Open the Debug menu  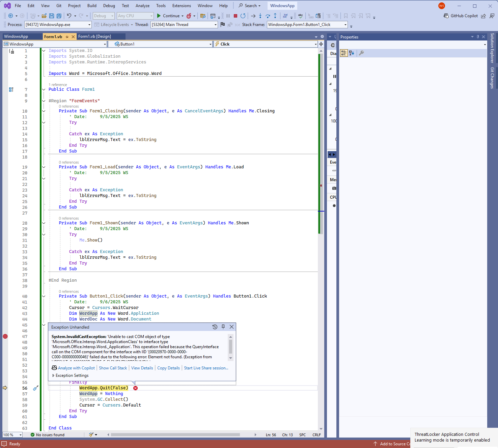(109, 6)
